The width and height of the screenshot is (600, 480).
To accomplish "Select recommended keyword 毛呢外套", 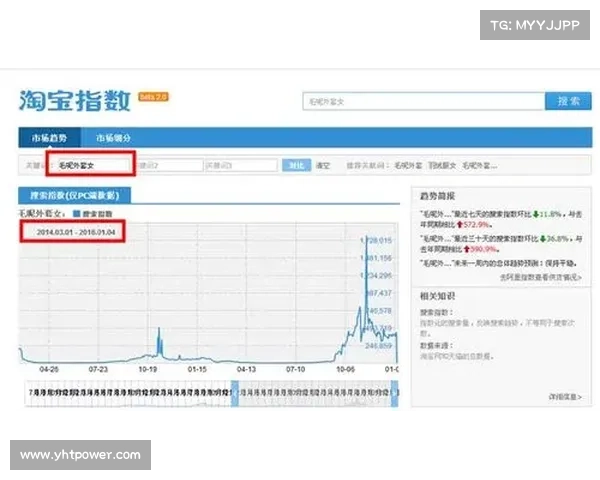I will click(x=408, y=166).
